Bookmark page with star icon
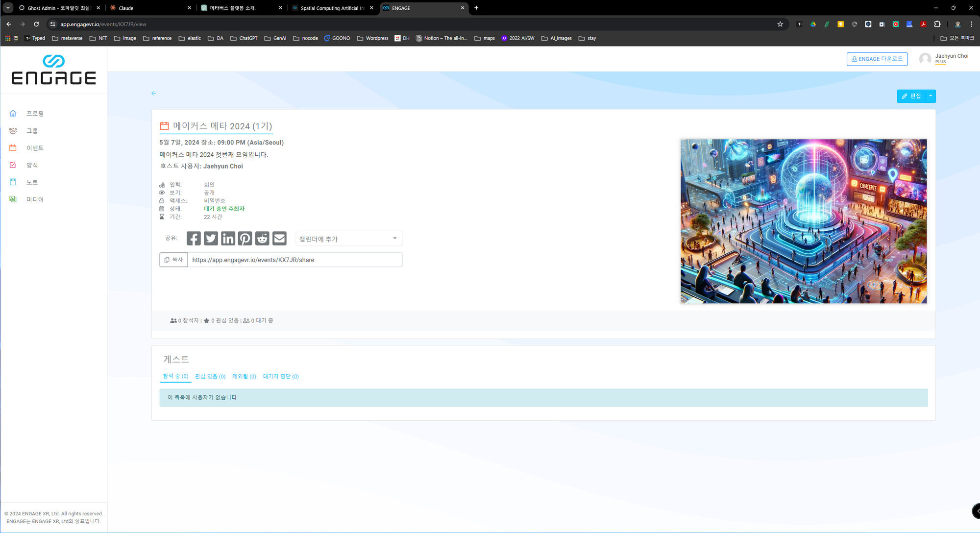The image size is (980, 533). pos(780,24)
